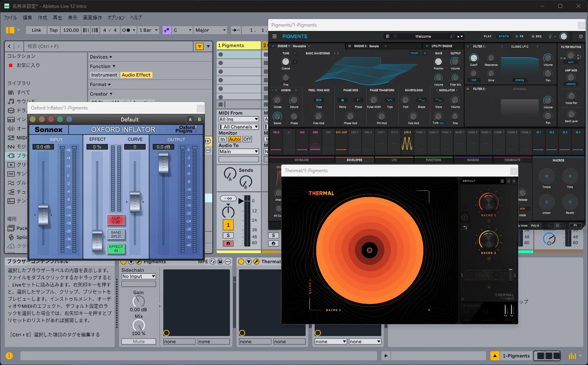Adjust the Oxford Inflator OUTPUT fader
588x365 pixels.
pyautogui.click(x=163, y=163)
